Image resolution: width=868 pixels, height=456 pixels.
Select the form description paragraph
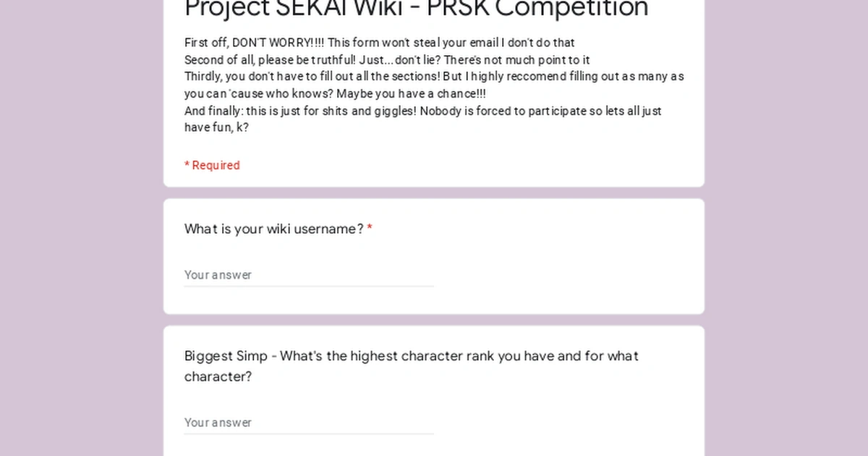(x=433, y=85)
